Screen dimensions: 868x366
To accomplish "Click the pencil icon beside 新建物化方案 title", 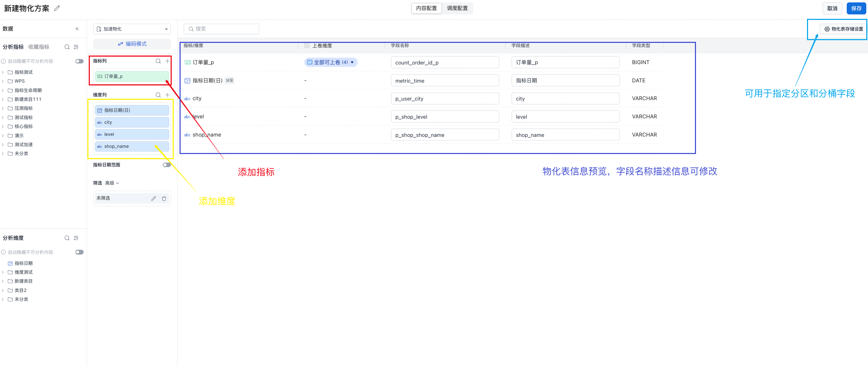I will pos(57,8).
